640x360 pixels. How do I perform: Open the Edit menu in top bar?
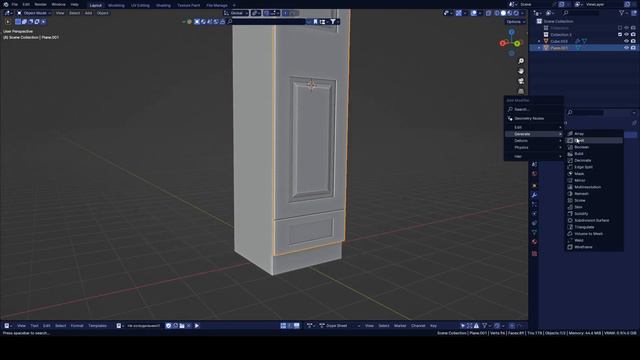pyautogui.click(x=26, y=4)
